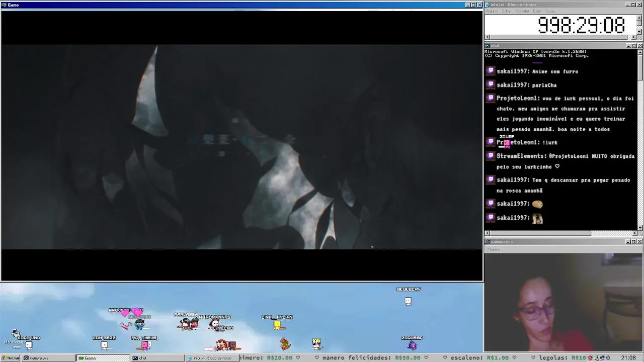Open the Iniciar start button
The image size is (644, 362).
click(x=10, y=358)
